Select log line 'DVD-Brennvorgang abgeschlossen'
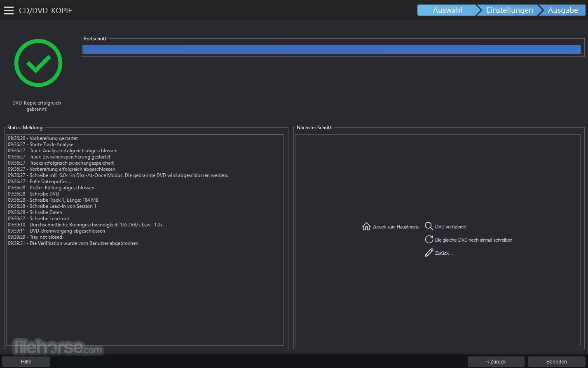The height and width of the screenshot is (368, 588). 56,231
